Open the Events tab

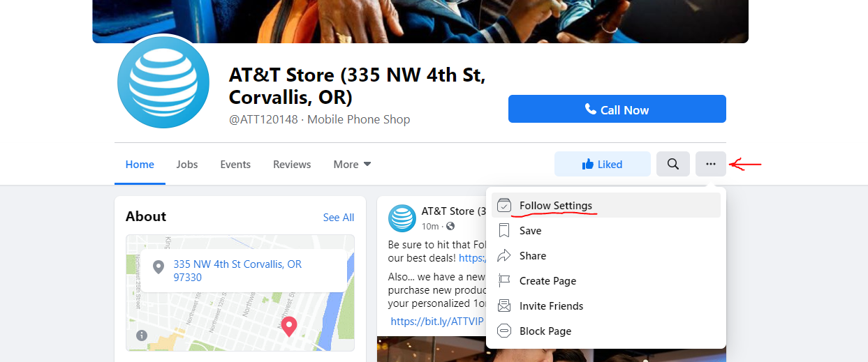click(x=235, y=165)
